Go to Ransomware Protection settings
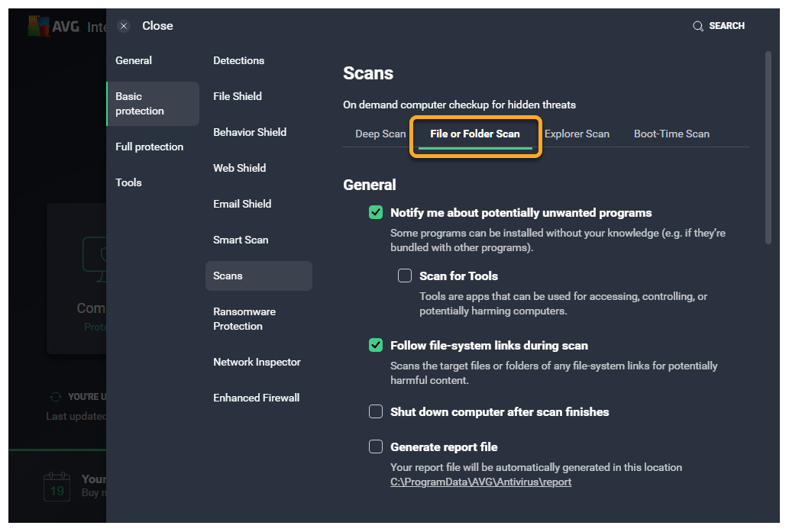 click(244, 319)
